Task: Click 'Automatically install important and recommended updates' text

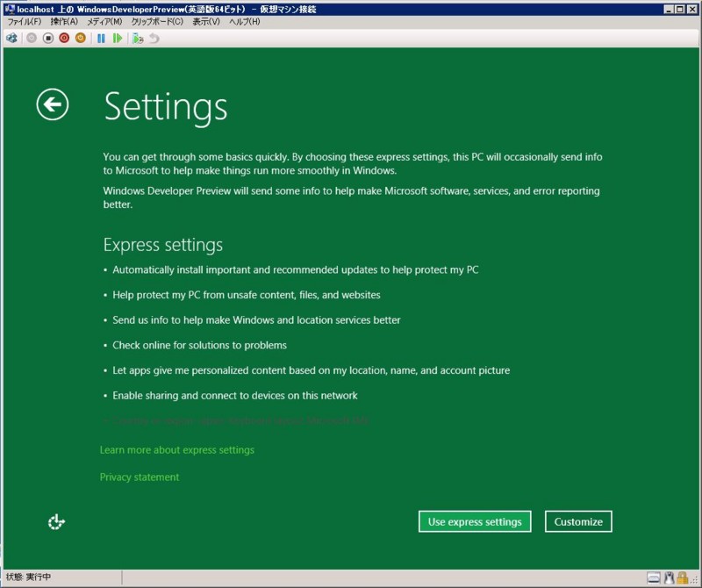Action: click(296, 269)
